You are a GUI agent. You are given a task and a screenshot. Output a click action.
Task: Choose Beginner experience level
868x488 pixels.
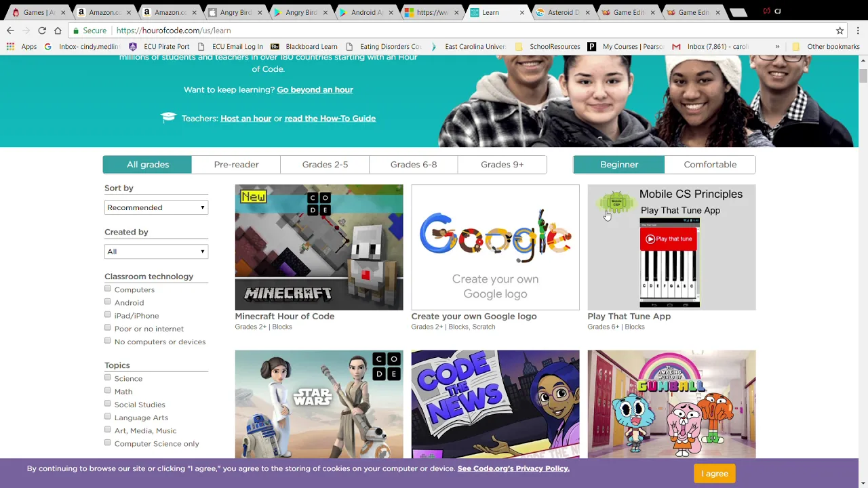click(619, 165)
